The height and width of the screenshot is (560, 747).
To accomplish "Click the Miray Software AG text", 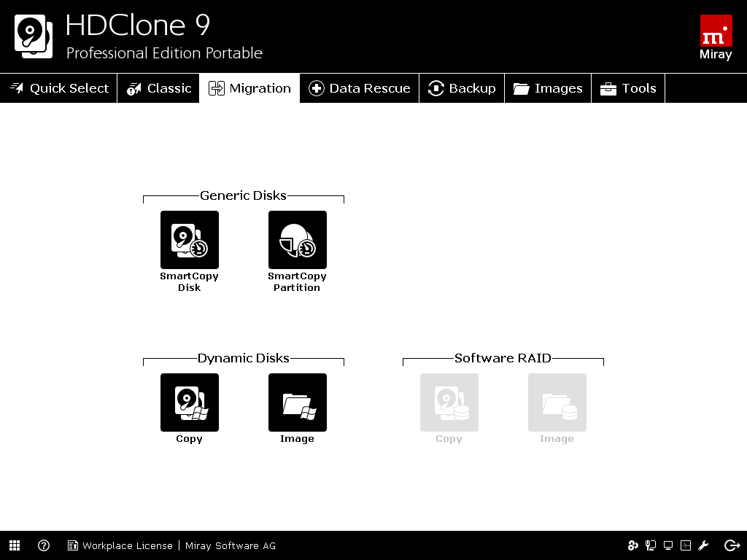I will click(x=231, y=545).
